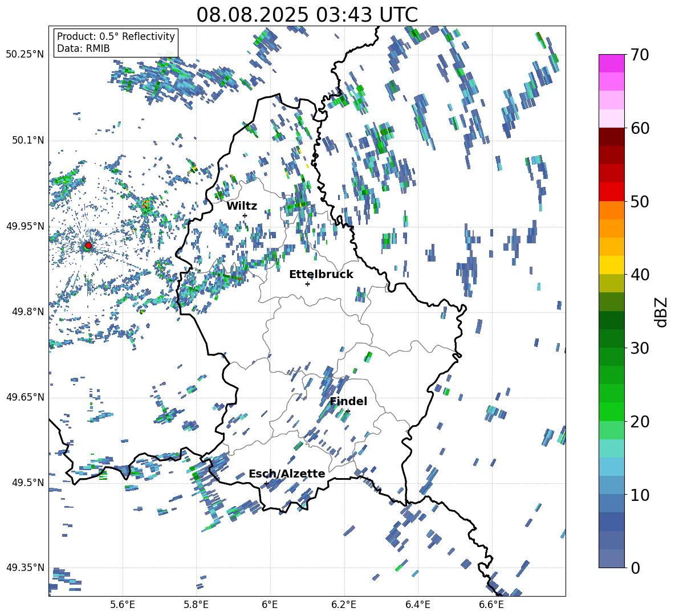Pick the orange swatch just below 50 dBZ
Viewport: 675px width, 616px height.
[x=611, y=210]
